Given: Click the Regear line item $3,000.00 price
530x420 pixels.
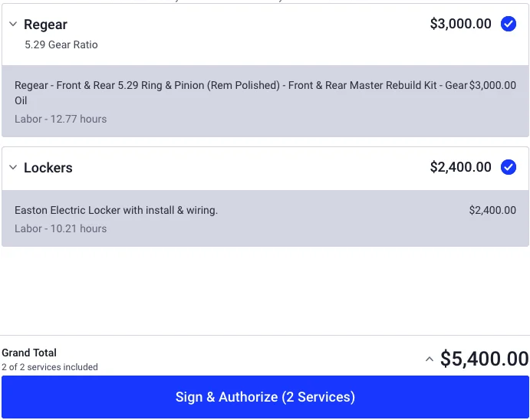Looking at the screenshot, I should tap(492, 85).
